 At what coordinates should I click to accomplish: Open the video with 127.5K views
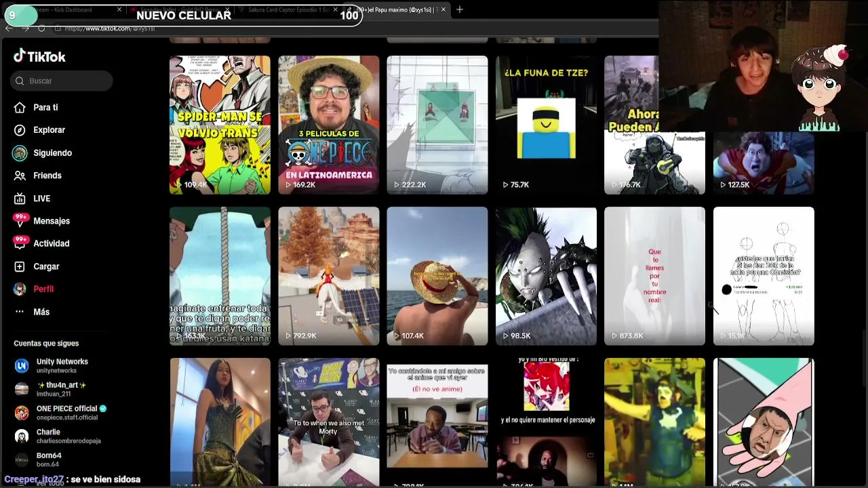point(764,163)
